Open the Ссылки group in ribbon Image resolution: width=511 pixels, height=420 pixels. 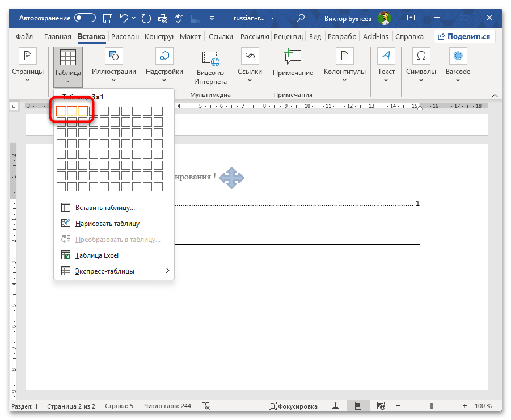click(x=250, y=66)
